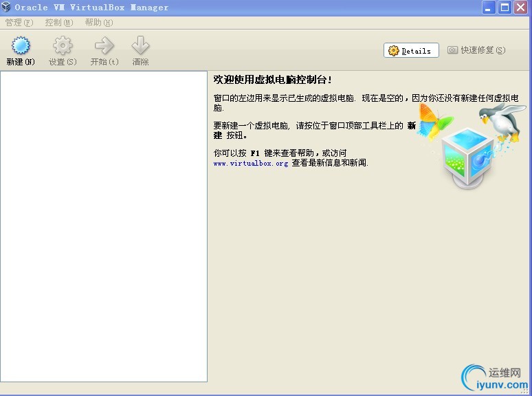Click inside the empty virtual machine list
Screen dimensions: 532x396
(104, 226)
